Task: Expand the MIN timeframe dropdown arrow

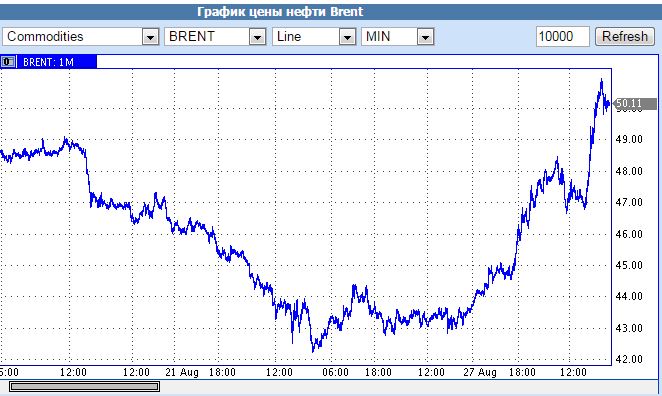Action: click(426, 37)
